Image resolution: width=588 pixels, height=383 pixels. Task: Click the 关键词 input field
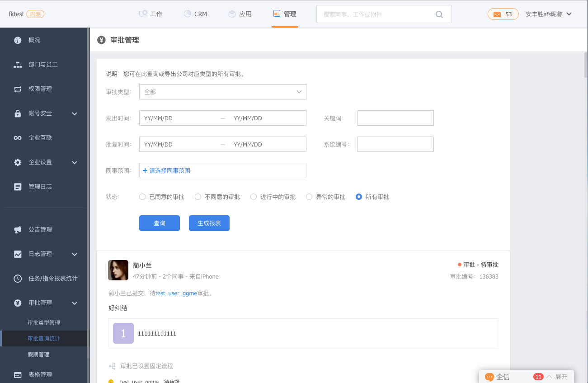(395, 118)
